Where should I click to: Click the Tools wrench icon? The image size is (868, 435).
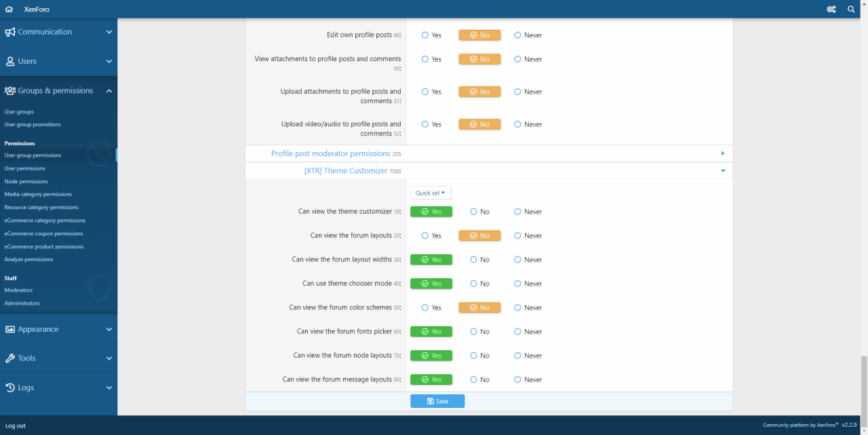10,358
